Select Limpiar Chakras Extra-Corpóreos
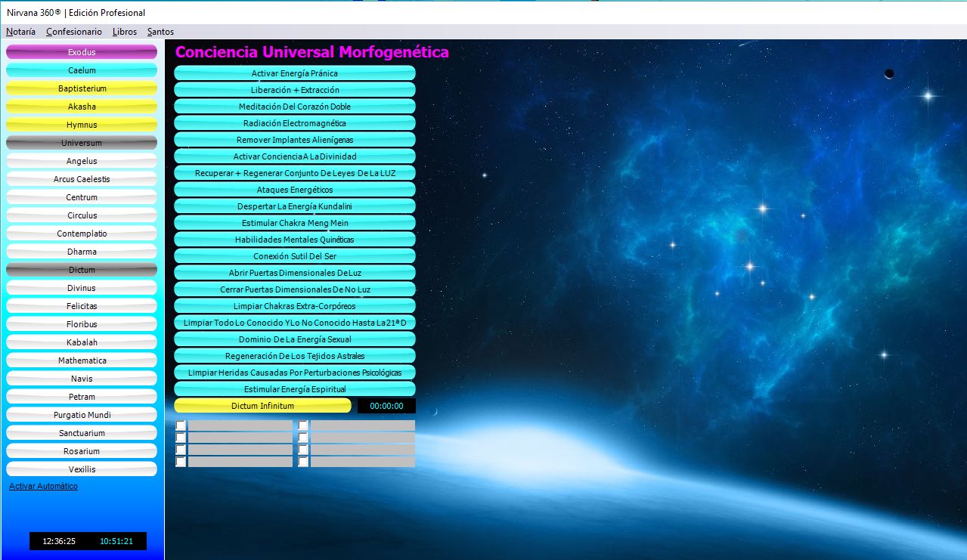Image resolution: width=967 pixels, height=560 pixels. 295,306
